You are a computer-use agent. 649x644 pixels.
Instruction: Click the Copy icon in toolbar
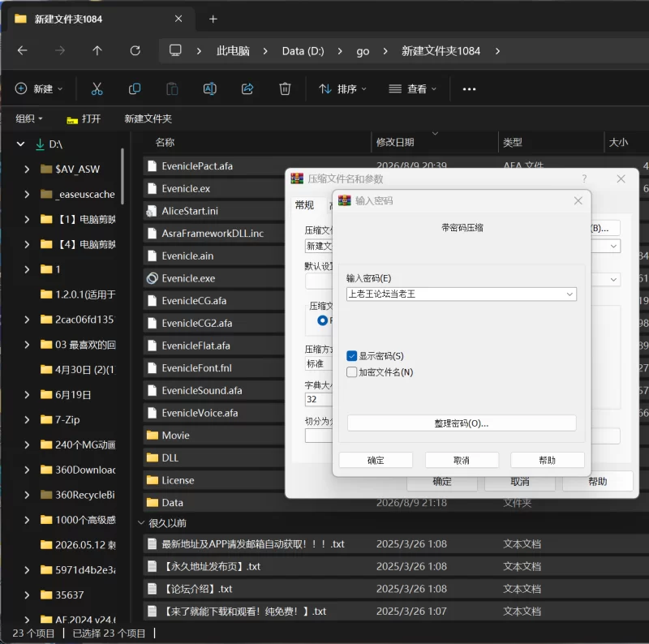click(135, 88)
